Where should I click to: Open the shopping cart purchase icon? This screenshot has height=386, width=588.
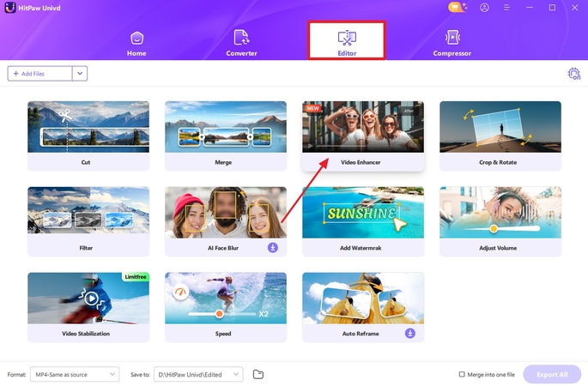point(458,7)
